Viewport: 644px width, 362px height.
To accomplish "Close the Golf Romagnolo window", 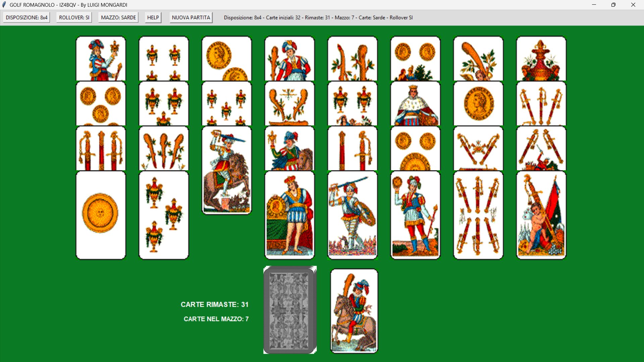I will click(x=633, y=5).
